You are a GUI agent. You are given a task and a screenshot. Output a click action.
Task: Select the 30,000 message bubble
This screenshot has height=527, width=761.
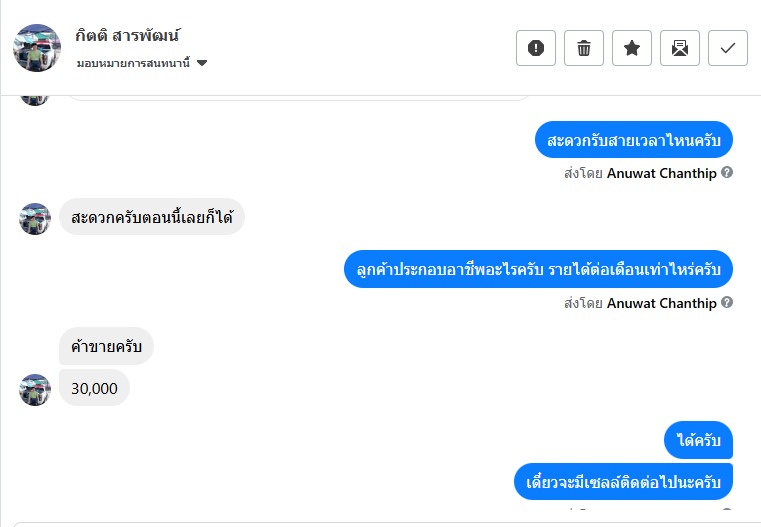point(94,388)
